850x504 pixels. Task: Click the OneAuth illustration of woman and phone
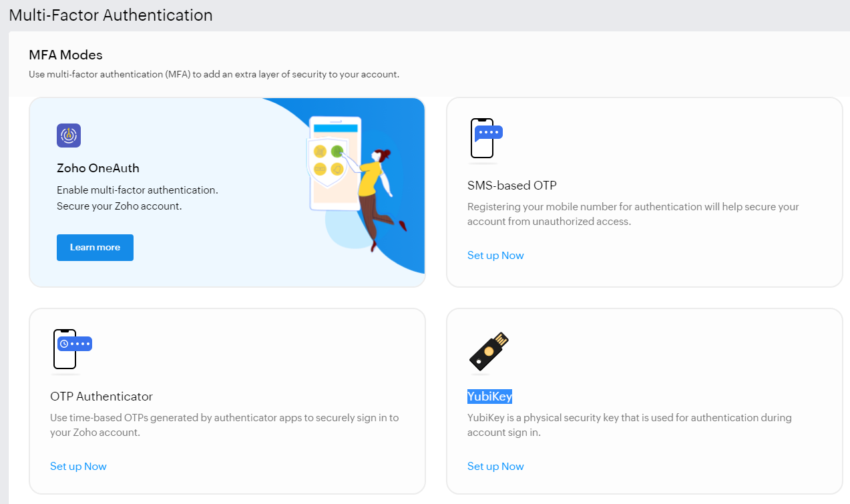357,185
